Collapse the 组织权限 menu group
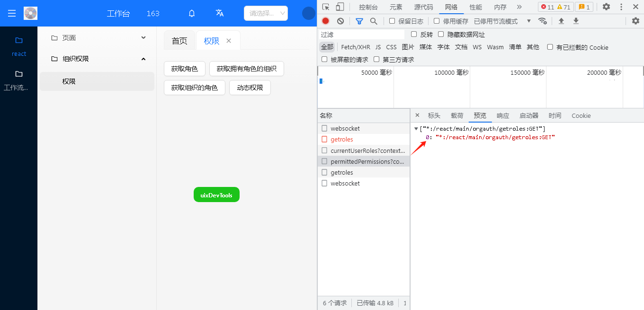Viewport: 644px width, 310px height. (98, 59)
